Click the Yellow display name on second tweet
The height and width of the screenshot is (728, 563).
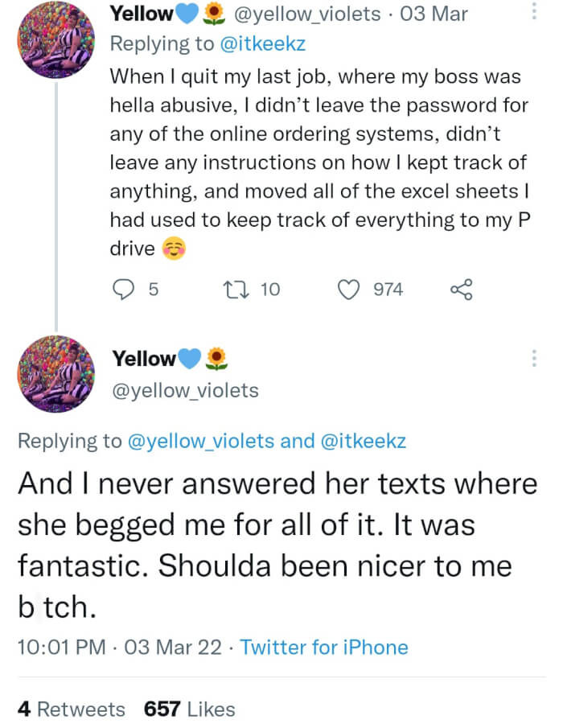coord(142,357)
